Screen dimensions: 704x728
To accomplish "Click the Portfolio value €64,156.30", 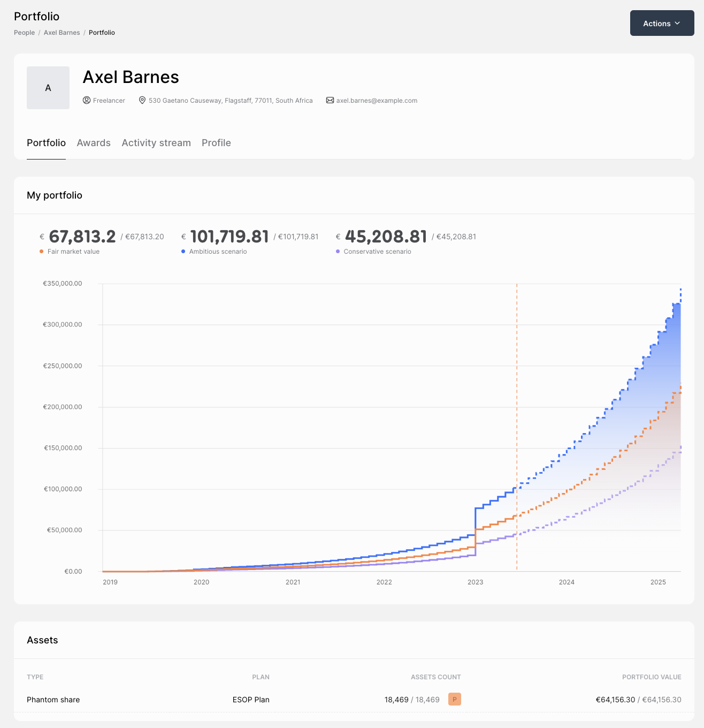I will tap(615, 699).
